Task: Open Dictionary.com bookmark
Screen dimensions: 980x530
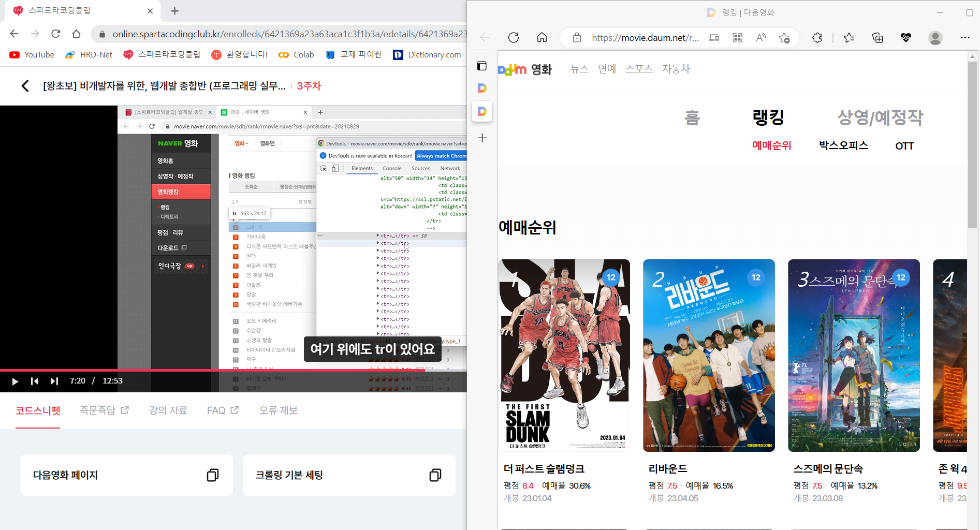Action: point(427,55)
